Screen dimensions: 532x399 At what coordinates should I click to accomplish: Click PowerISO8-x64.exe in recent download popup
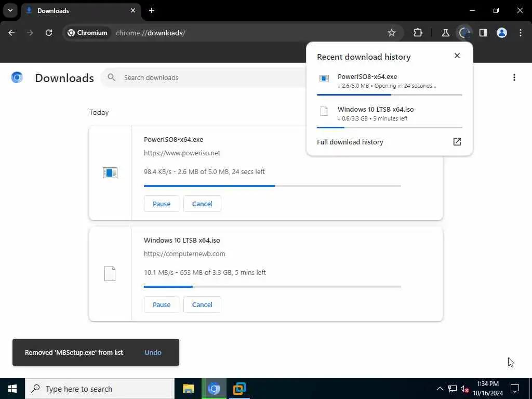click(367, 77)
